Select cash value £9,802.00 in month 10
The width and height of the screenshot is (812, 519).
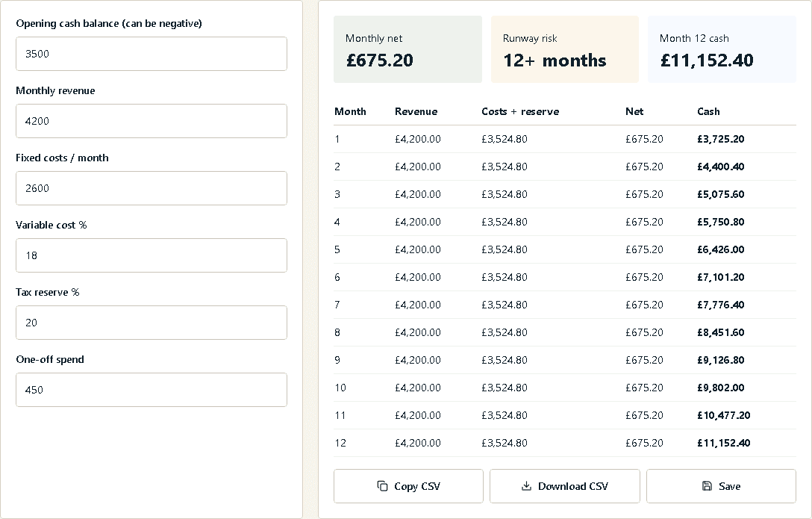point(720,388)
